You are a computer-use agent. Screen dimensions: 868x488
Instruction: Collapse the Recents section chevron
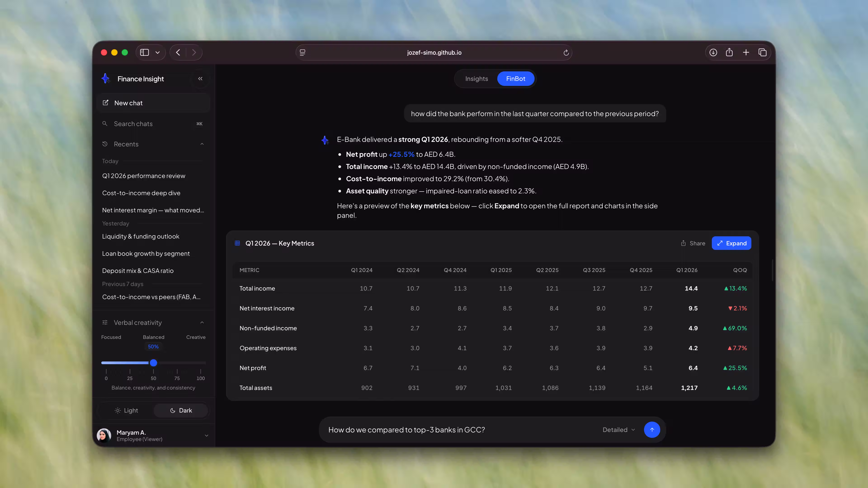pos(202,144)
